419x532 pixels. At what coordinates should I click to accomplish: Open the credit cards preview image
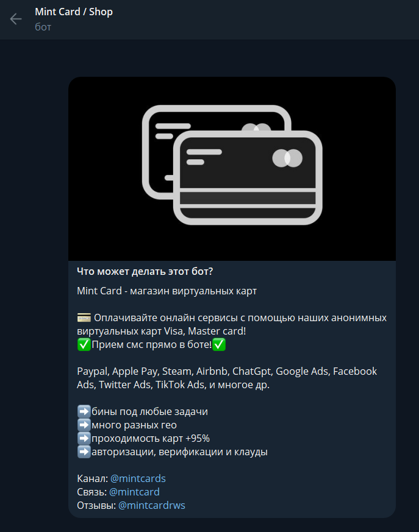tap(232, 169)
